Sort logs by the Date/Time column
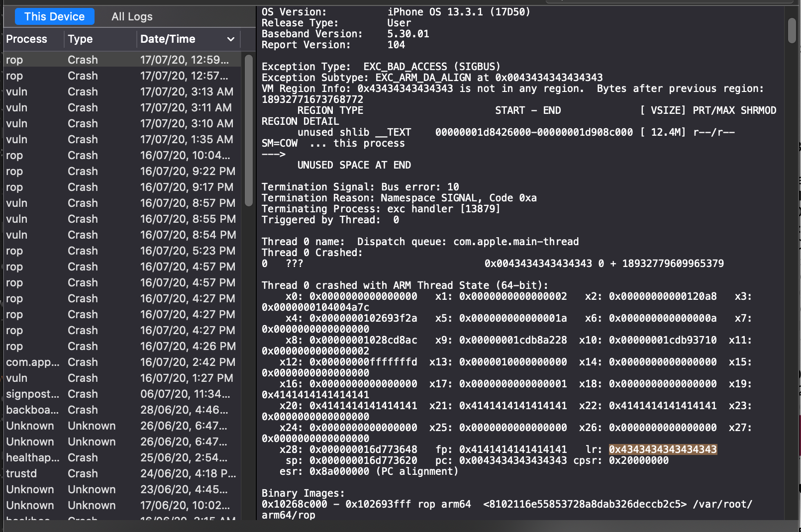The image size is (801, 532). pyautogui.click(x=168, y=39)
